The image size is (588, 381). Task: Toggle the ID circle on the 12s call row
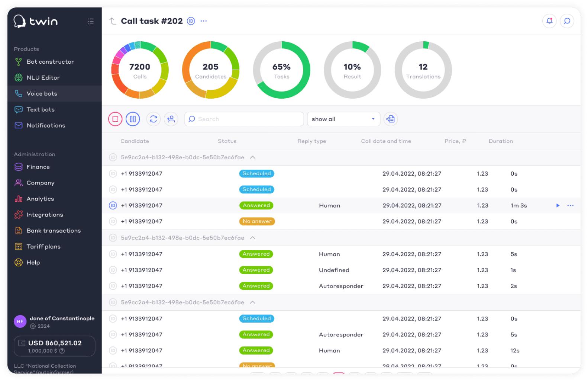[113, 350]
